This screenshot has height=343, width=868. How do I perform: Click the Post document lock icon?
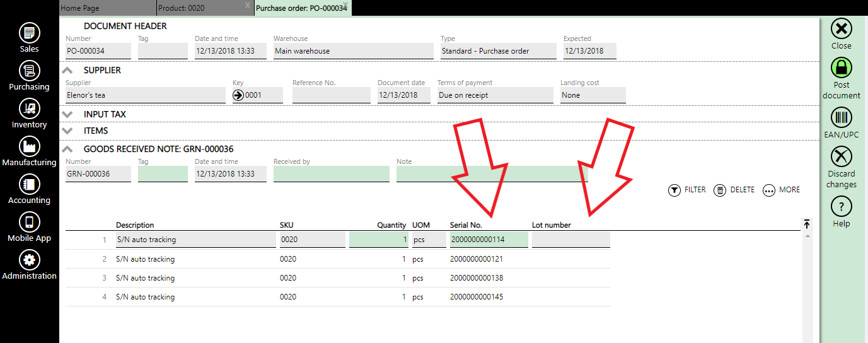coord(841,68)
